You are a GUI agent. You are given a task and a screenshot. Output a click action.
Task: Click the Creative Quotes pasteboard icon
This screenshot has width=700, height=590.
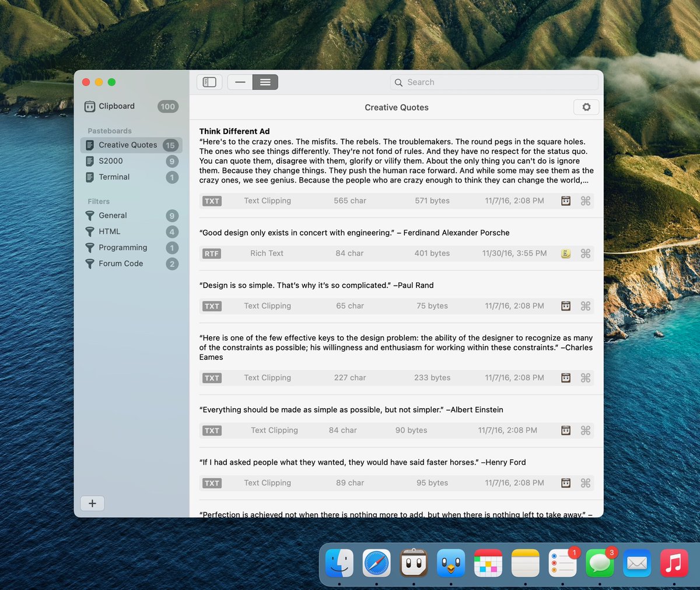point(90,145)
